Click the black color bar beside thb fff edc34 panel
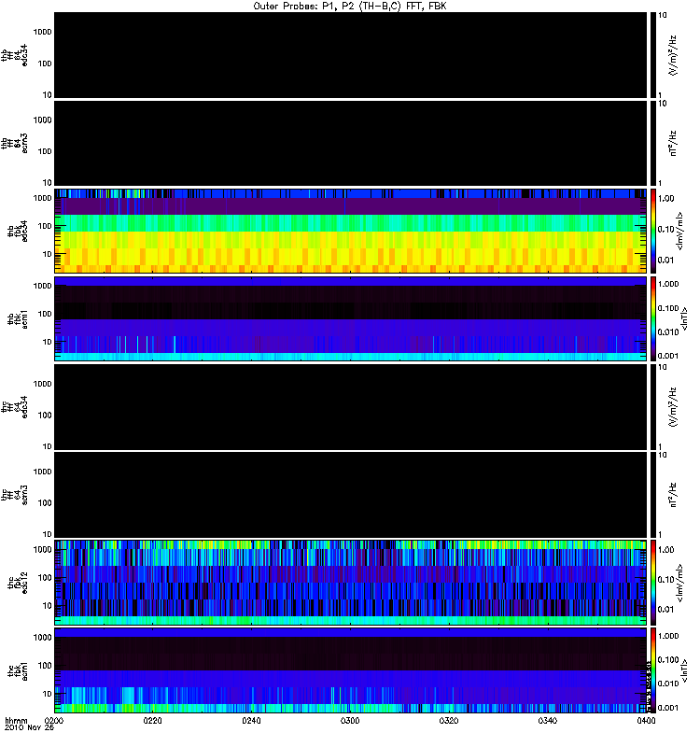 (653, 55)
